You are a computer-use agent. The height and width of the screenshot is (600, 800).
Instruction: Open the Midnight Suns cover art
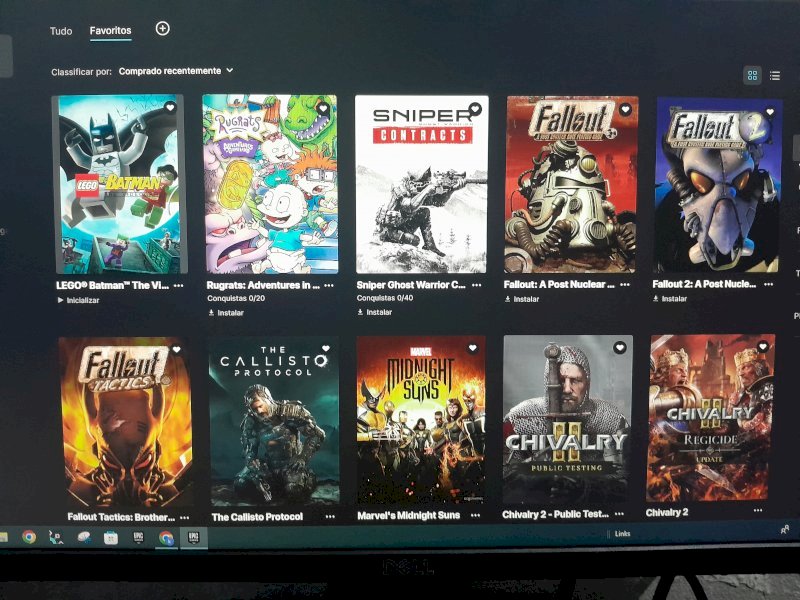coord(421,420)
